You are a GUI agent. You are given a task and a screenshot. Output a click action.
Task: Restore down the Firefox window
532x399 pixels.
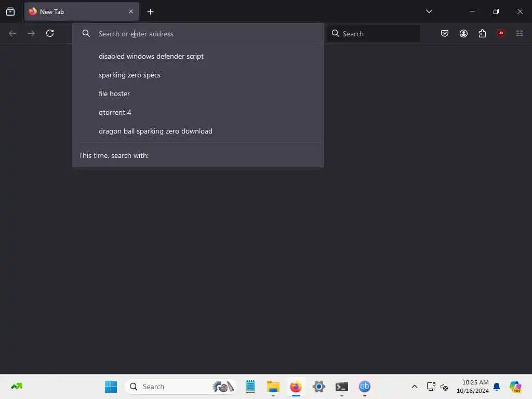pos(496,11)
